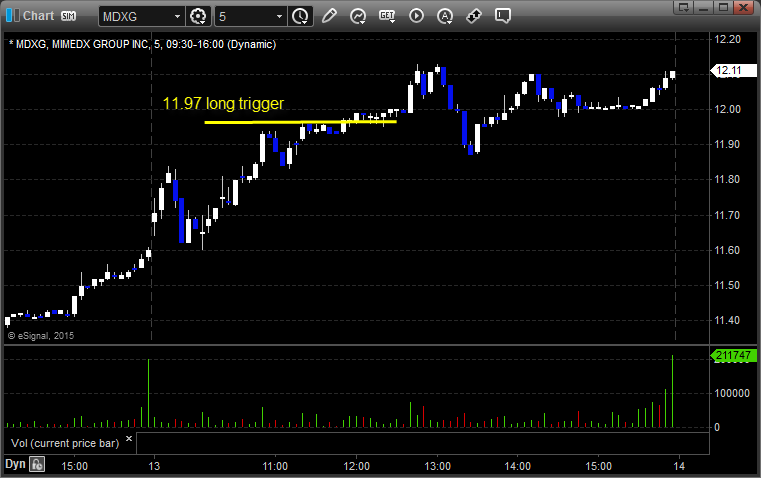
Task: Click the 100000 volume axis label
Action: coord(732,393)
